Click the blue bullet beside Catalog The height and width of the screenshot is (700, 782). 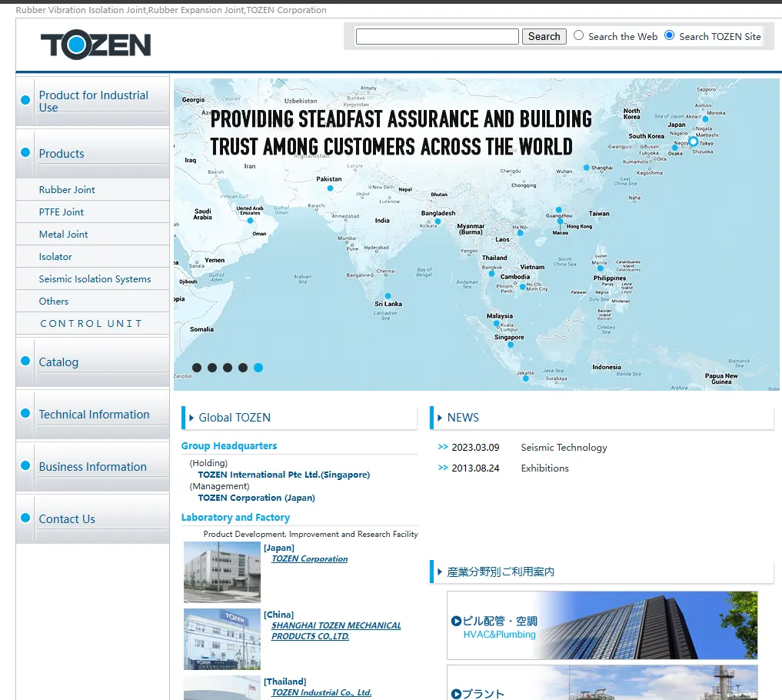tap(25, 361)
